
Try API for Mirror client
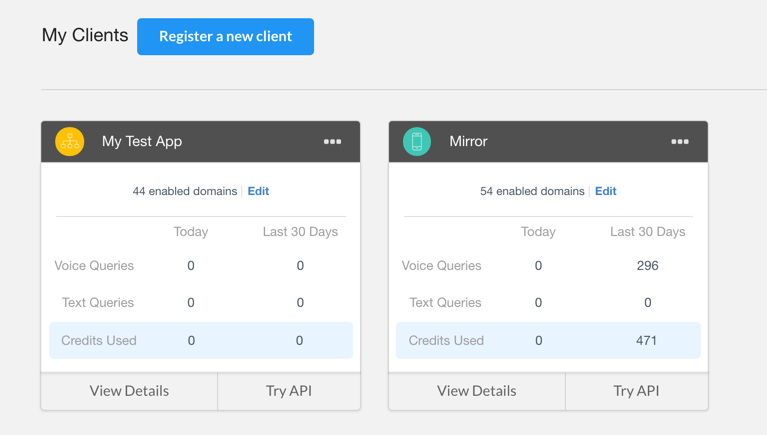click(637, 391)
